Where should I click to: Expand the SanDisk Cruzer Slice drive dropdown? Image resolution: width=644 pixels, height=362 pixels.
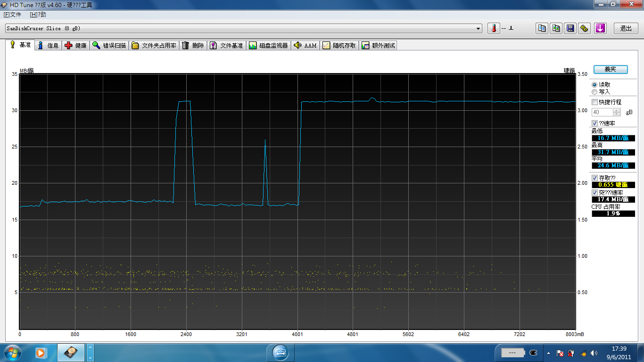coord(479,28)
